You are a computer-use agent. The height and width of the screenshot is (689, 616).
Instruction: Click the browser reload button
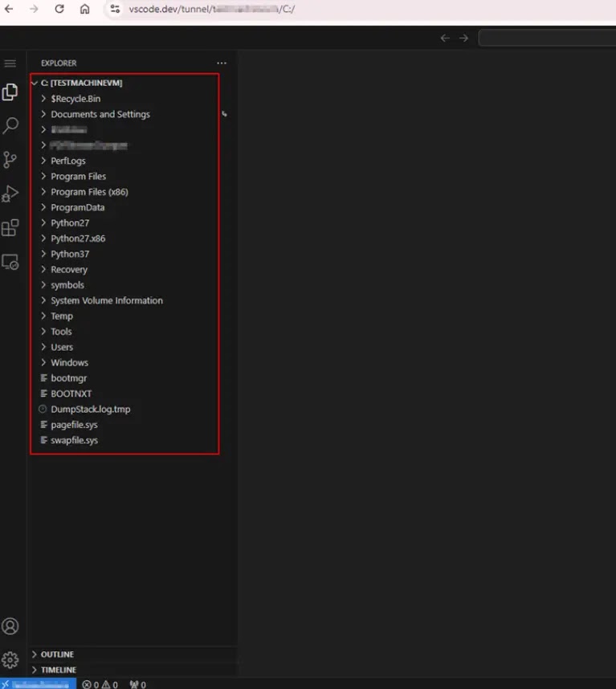[x=59, y=9]
